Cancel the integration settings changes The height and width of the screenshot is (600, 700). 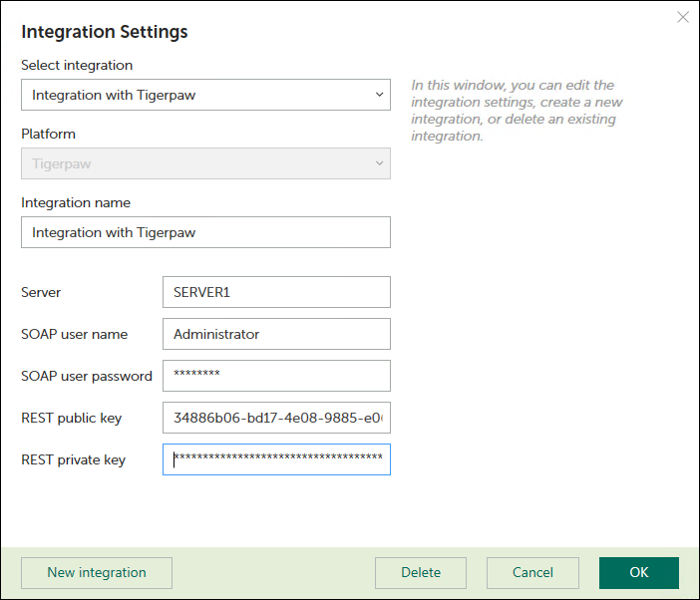pyautogui.click(x=532, y=573)
